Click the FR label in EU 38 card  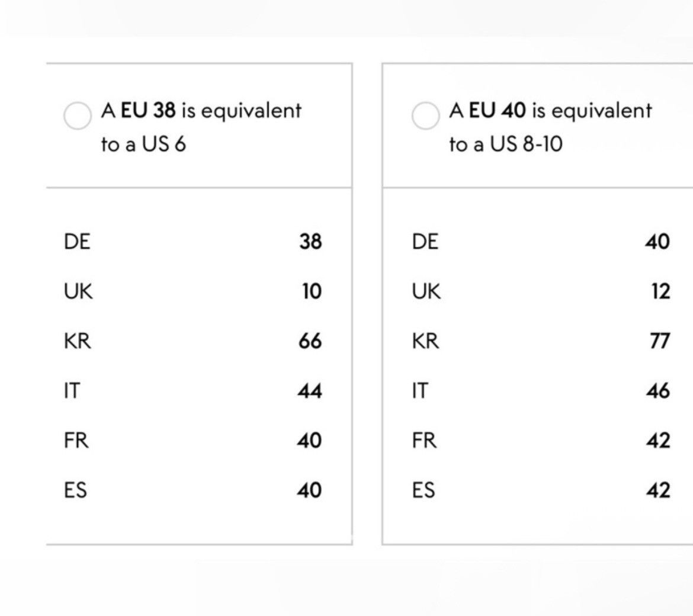coord(76,441)
